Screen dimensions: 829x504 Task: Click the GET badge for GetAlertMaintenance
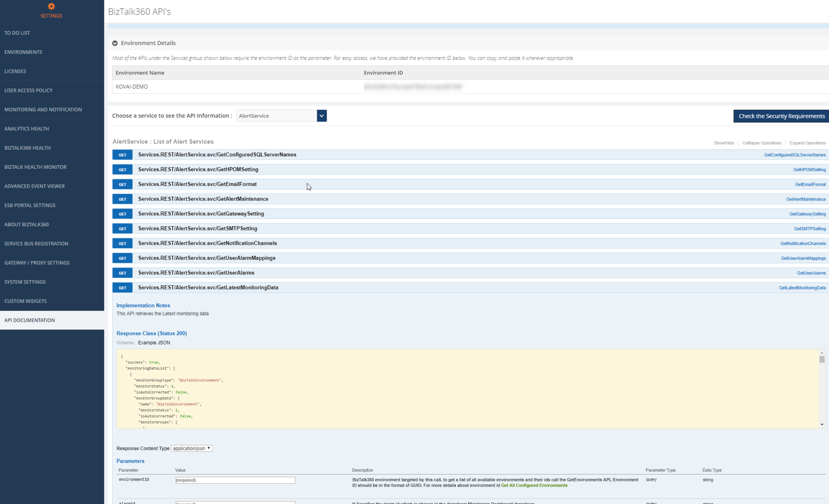pos(122,199)
